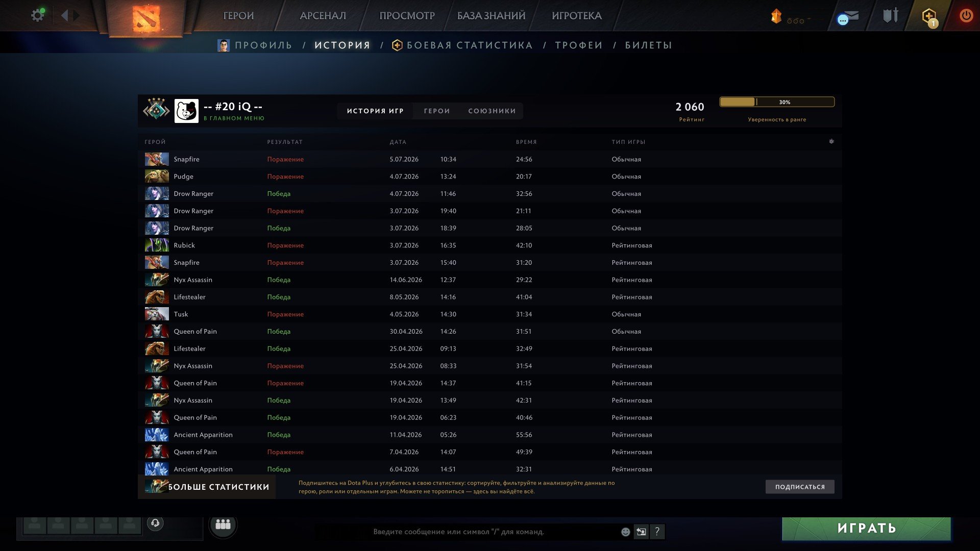980x551 pixels.
Task: Click the table settings gear in header
Action: (x=831, y=141)
